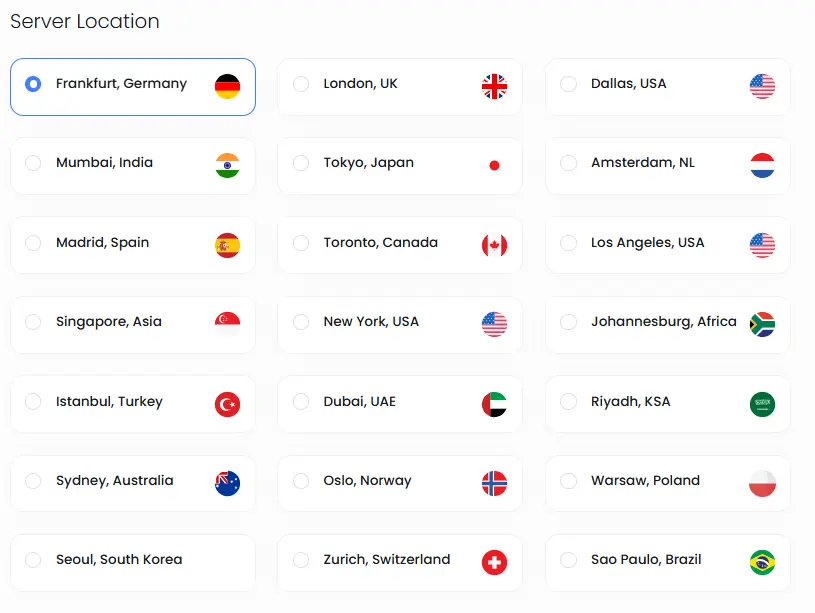
Task: Select the Dallas, USA radio button
Action: (x=568, y=84)
